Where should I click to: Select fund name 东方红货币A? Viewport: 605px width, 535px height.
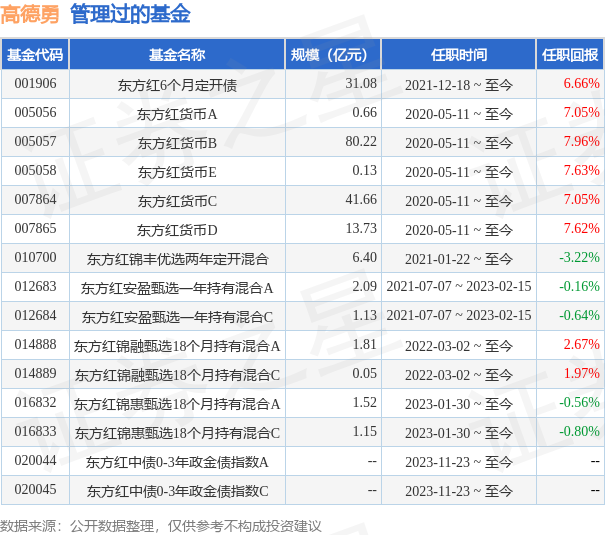[177, 114]
